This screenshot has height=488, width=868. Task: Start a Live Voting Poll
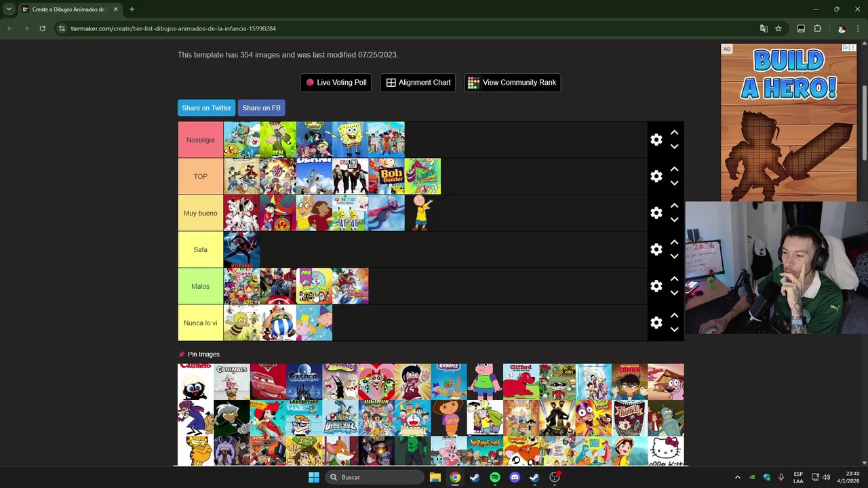336,83
